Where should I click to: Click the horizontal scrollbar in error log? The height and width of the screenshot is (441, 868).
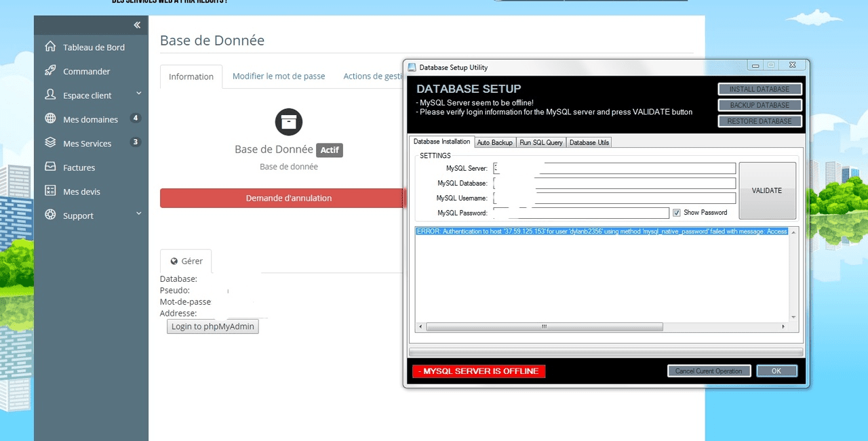point(543,327)
